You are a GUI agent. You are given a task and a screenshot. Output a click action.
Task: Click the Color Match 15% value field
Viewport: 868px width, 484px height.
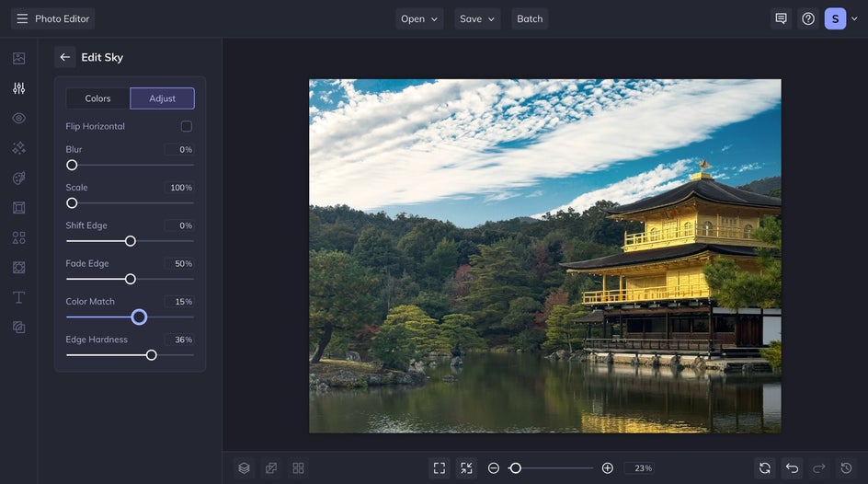click(x=178, y=302)
